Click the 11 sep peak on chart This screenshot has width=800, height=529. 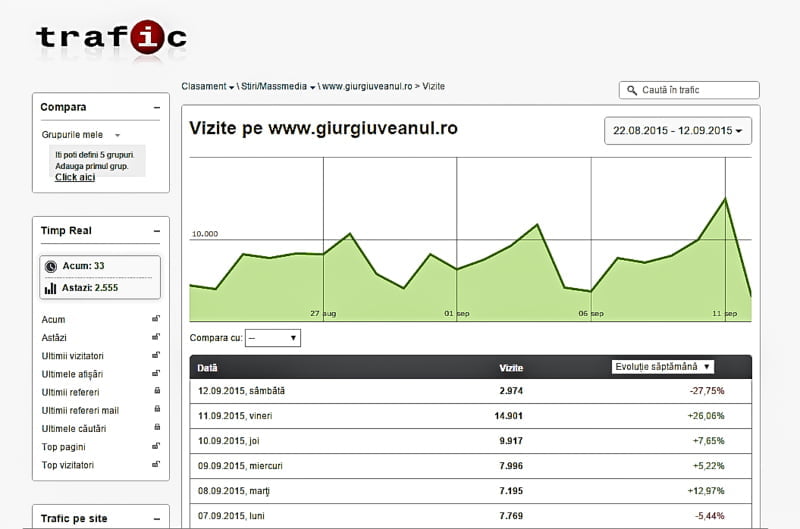pyautogui.click(x=724, y=199)
